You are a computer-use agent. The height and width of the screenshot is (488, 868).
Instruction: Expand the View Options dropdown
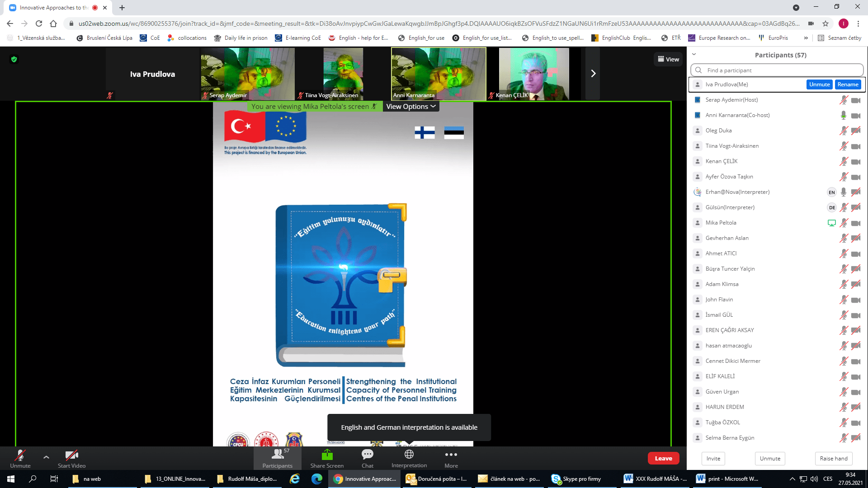tap(410, 107)
